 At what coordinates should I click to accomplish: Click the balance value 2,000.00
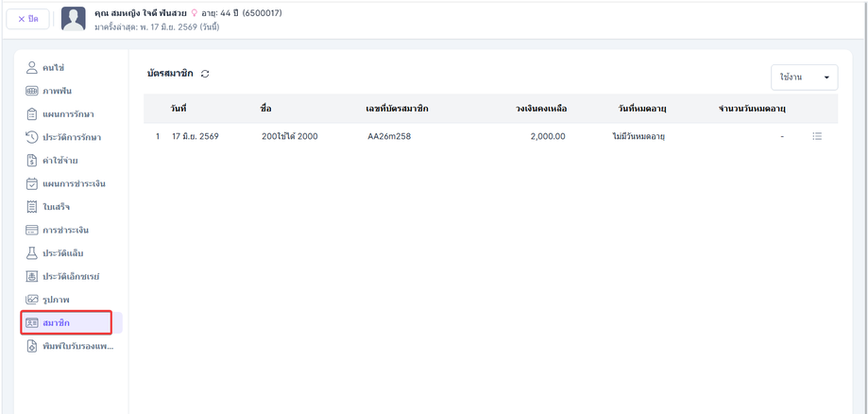tap(548, 136)
